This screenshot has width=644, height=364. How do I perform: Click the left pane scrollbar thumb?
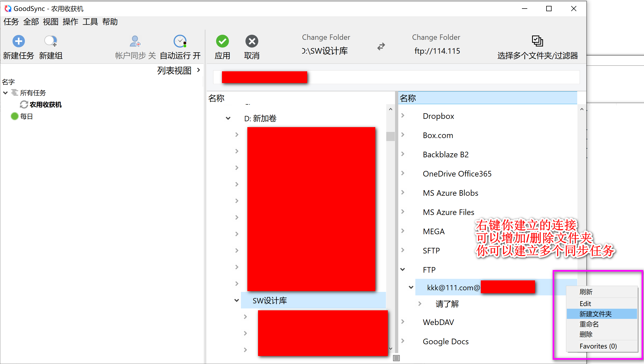tap(390, 136)
